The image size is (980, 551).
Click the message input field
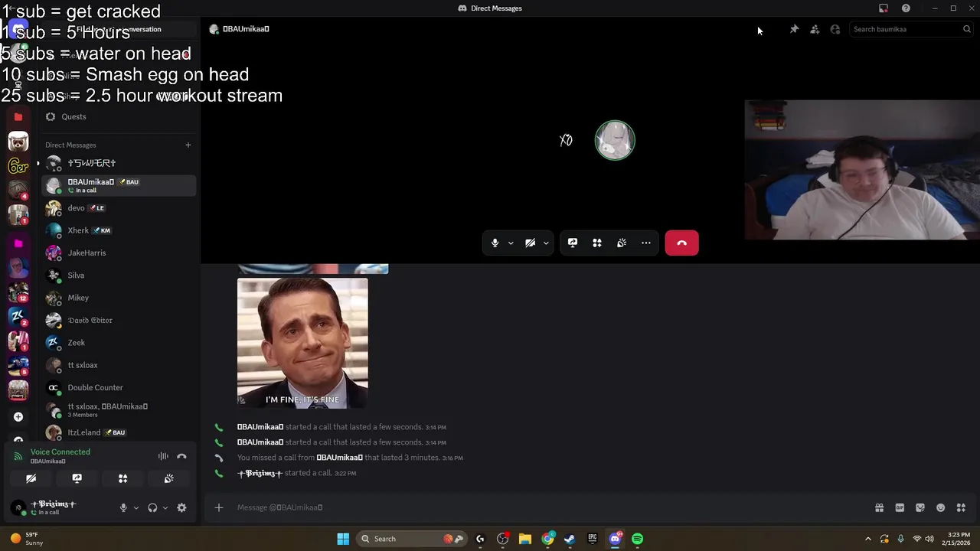[551, 507]
